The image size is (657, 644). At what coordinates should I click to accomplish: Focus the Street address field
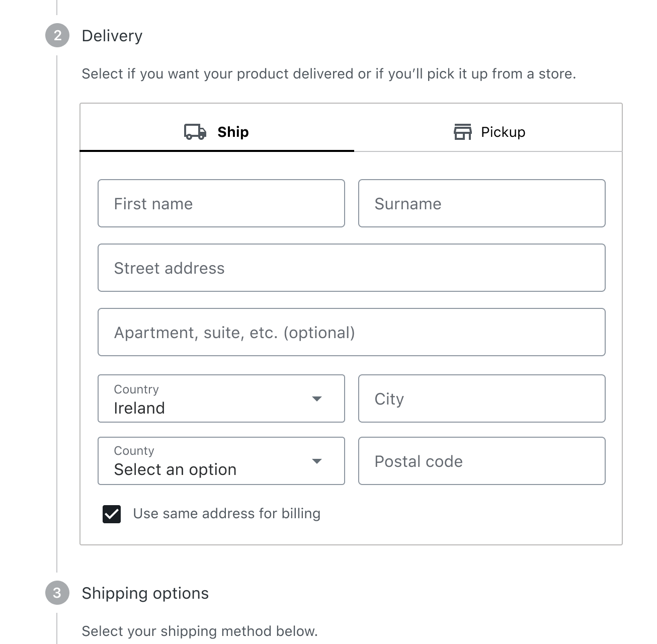[x=351, y=268]
